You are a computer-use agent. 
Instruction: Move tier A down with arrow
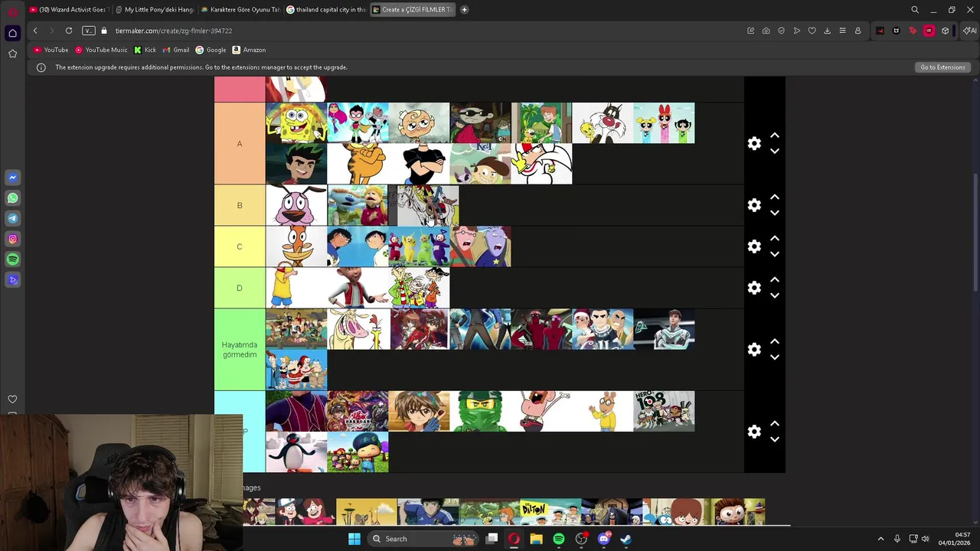(774, 152)
